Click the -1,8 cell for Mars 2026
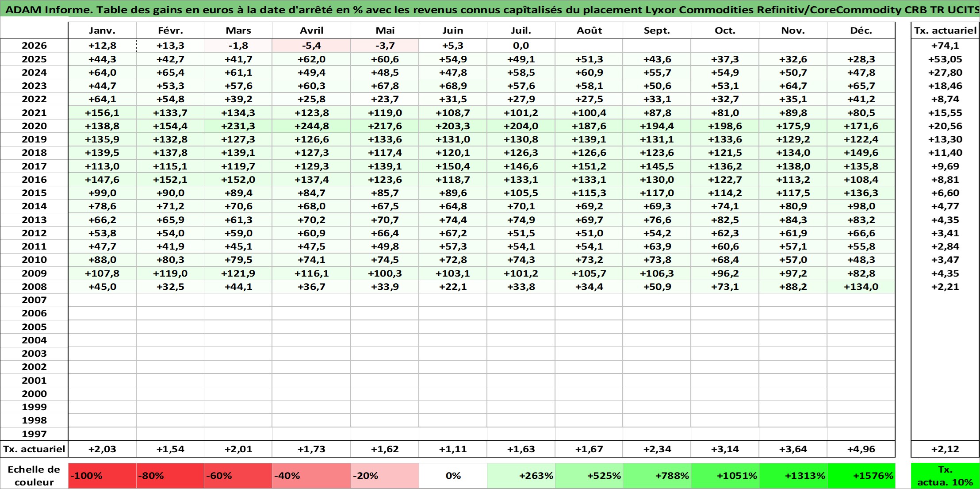 point(238,46)
